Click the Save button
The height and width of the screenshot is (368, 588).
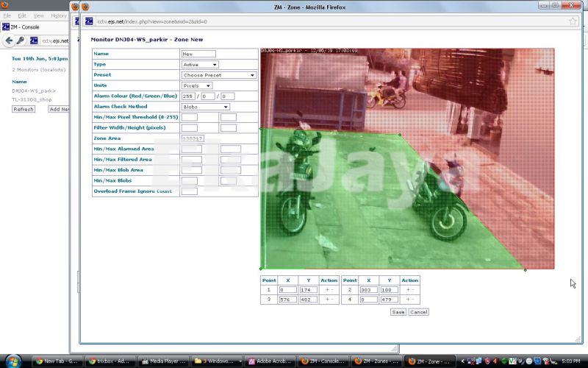(x=398, y=312)
